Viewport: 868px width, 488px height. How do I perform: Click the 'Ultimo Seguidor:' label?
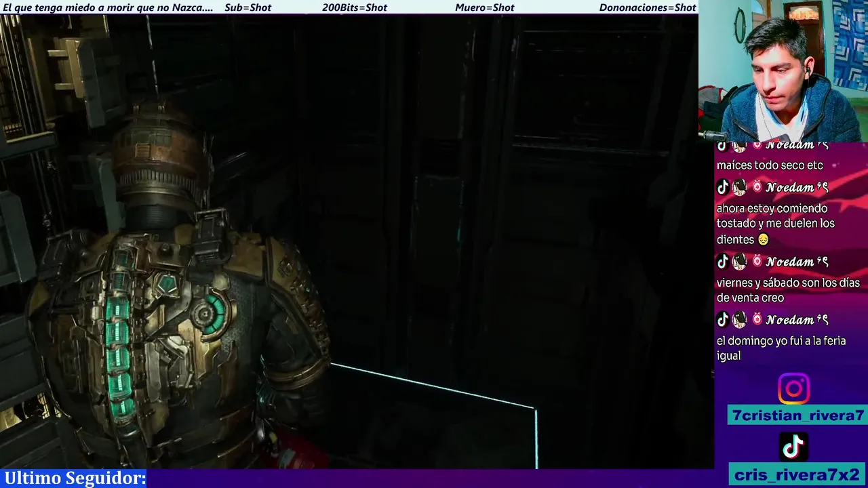pyautogui.click(x=75, y=478)
